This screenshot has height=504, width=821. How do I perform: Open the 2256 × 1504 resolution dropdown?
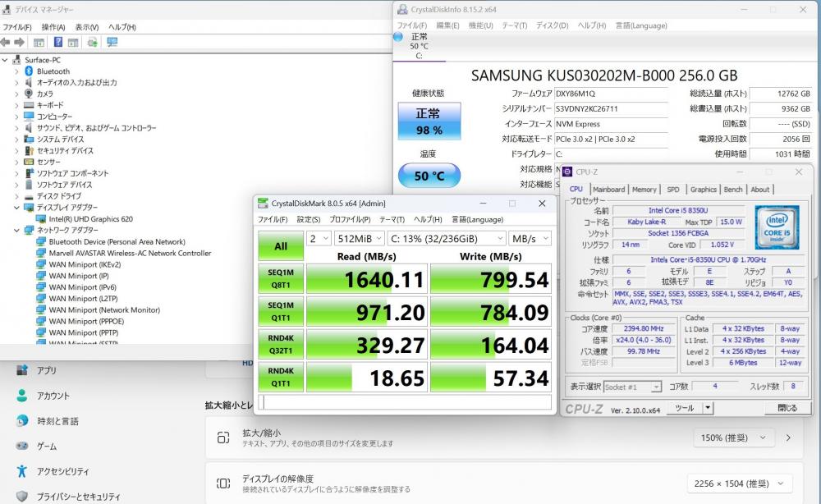point(739,483)
